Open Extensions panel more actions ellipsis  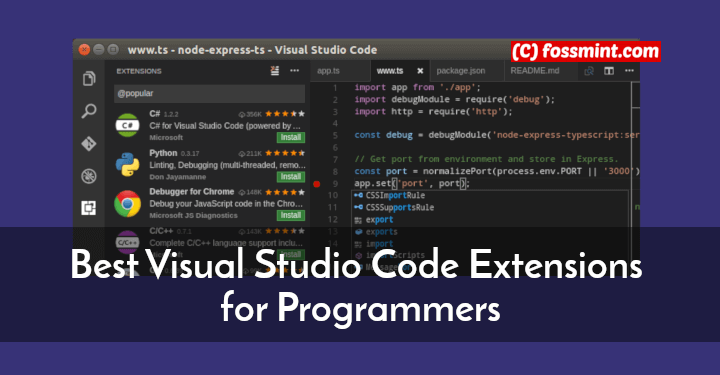295,71
